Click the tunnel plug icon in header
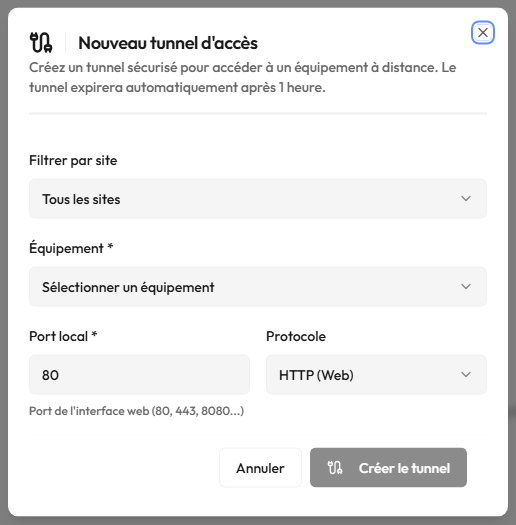The width and height of the screenshot is (516, 525). [41, 43]
